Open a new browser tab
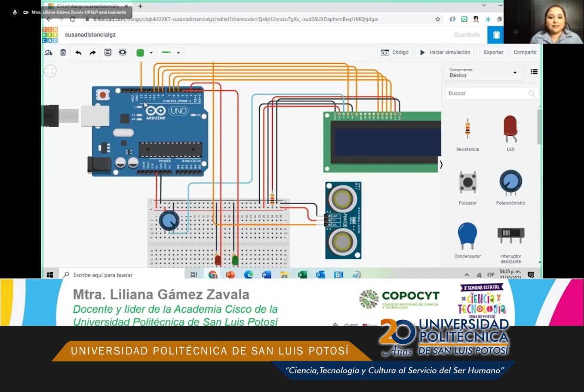584x392 pixels. (x=140, y=6)
